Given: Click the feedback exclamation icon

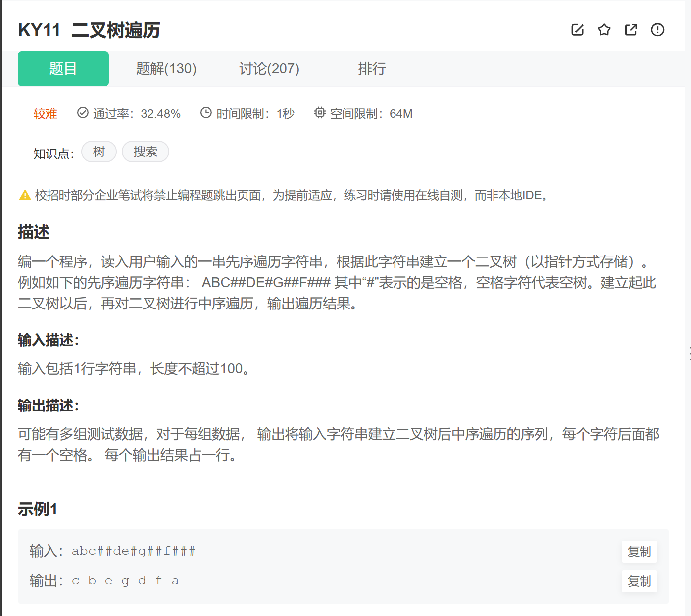Looking at the screenshot, I should [x=657, y=30].
